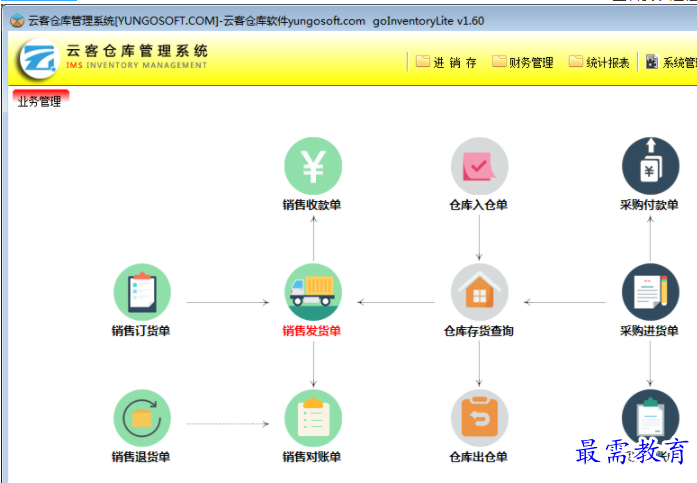
Task: Open the 仓库存货查询 house icon
Action: [480, 292]
